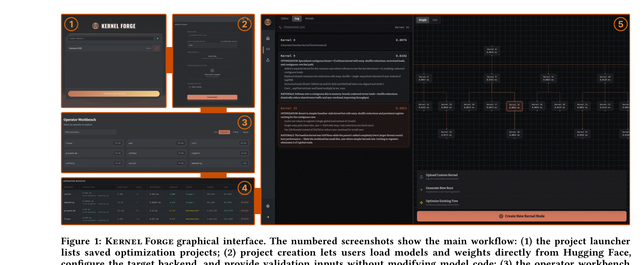The height and width of the screenshot is (265, 644).
Task: Click the plus icon for Generate New Root
Action: tap(421, 190)
